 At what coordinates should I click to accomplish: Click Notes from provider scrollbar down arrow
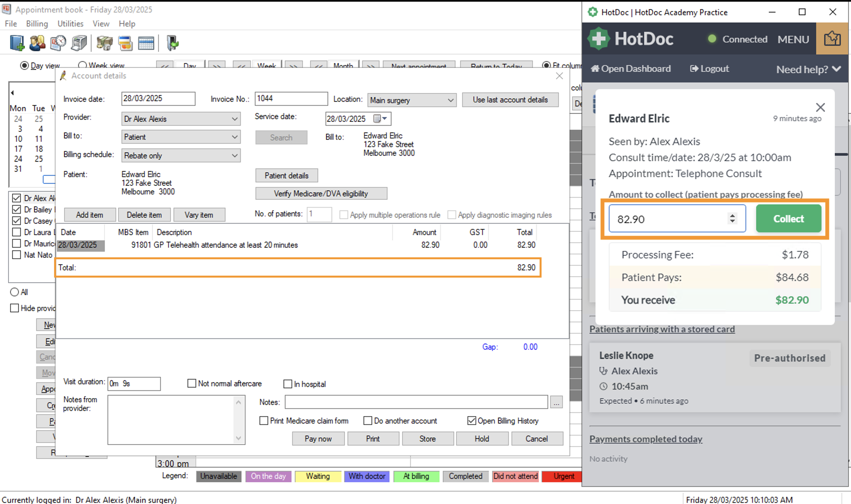coord(238,438)
